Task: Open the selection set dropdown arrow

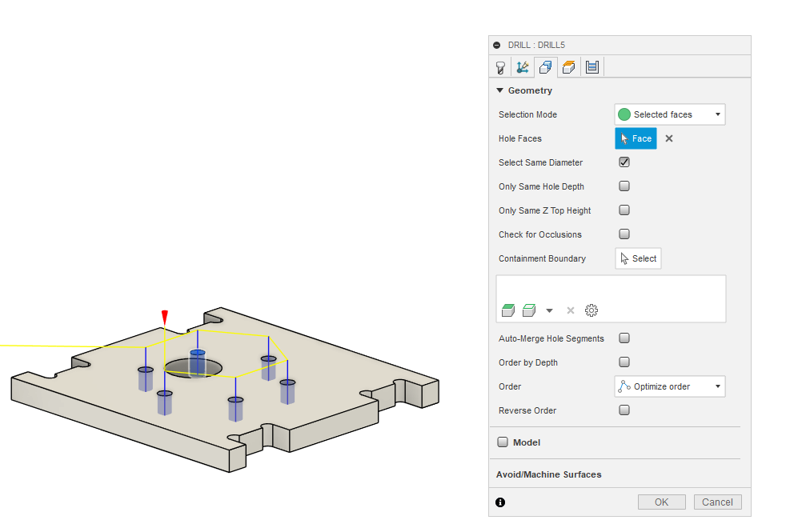Action: click(550, 311)
